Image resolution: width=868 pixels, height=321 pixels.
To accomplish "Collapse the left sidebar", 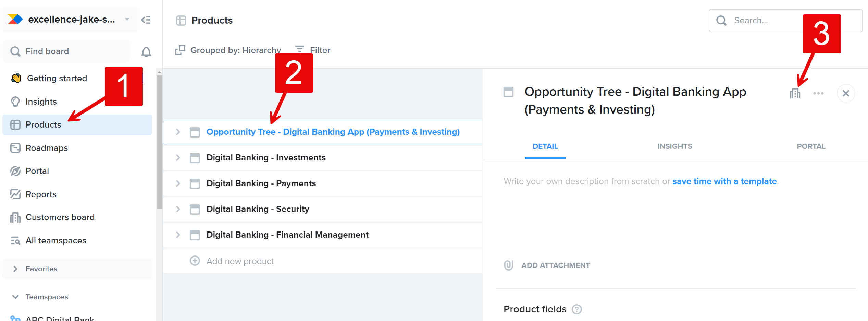I will pyautogui.click(x=146, y=20).
